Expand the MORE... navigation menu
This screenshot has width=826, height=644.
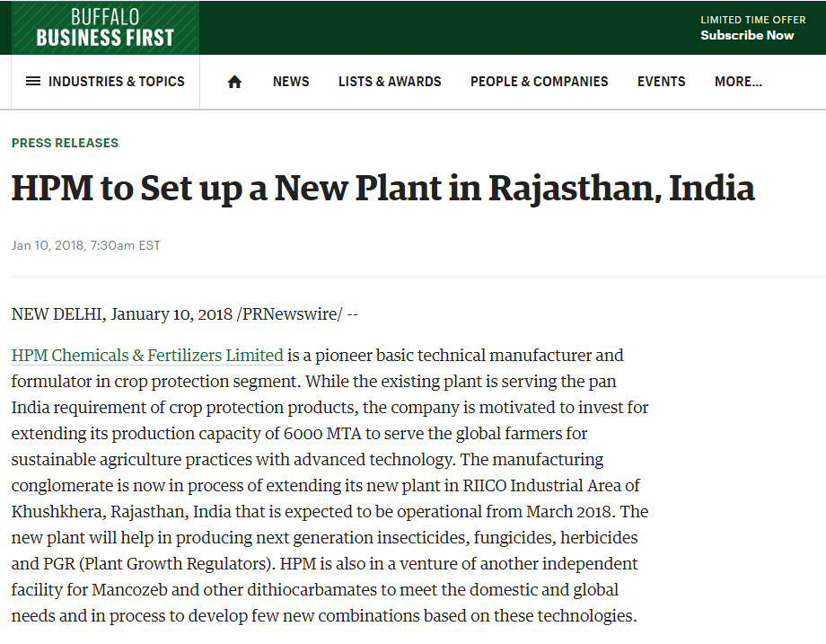[738, 82]
